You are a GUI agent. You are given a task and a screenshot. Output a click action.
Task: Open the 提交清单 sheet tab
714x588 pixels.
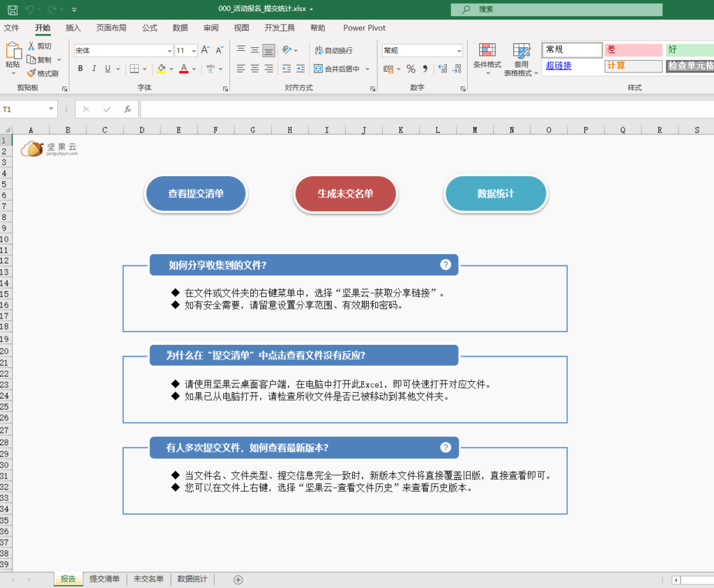coord(105,579)
